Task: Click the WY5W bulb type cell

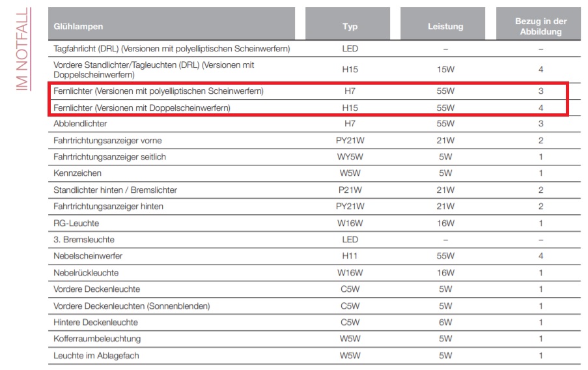Action: (x=350, y=157)
